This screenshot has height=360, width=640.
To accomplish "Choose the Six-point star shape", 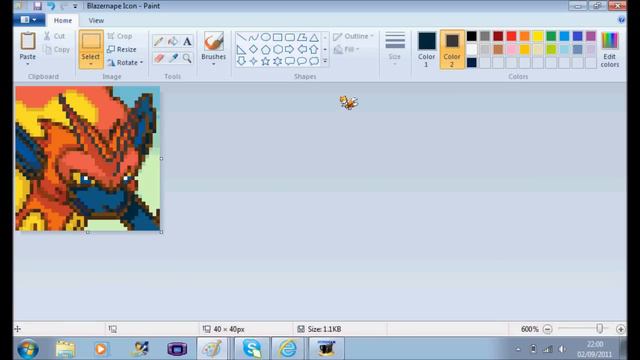I will tap(278, 61).
